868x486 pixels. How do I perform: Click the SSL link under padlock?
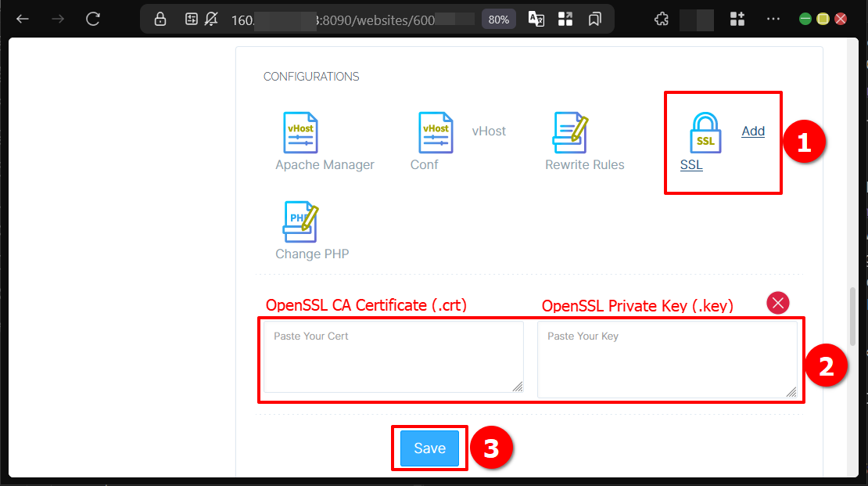click(691, 165)
